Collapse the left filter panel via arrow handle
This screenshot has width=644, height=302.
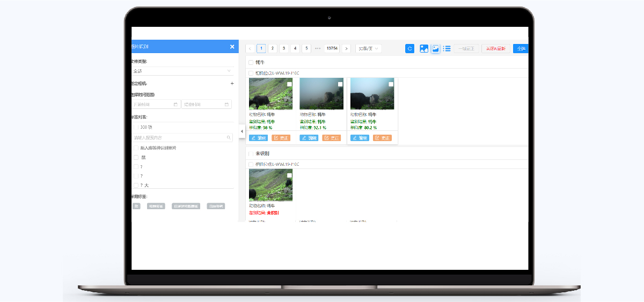point(241,131)
